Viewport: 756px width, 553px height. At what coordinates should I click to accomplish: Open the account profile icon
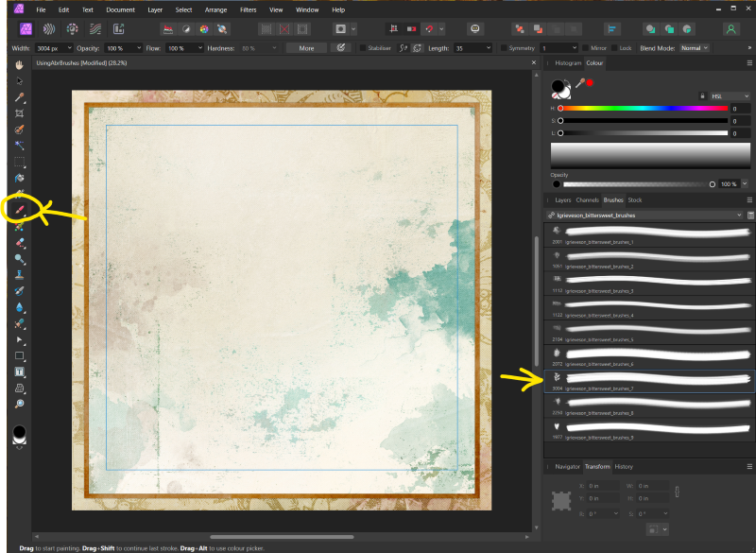coord(730,29)
